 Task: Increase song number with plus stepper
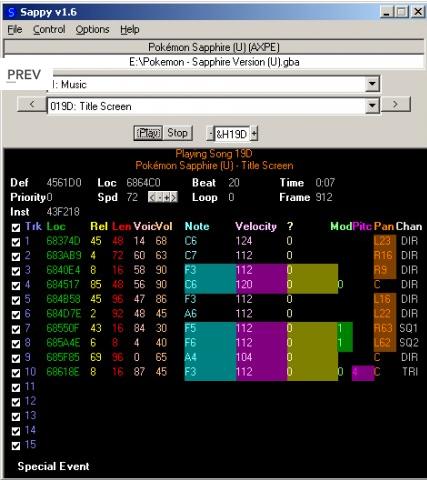click(254, 134)
